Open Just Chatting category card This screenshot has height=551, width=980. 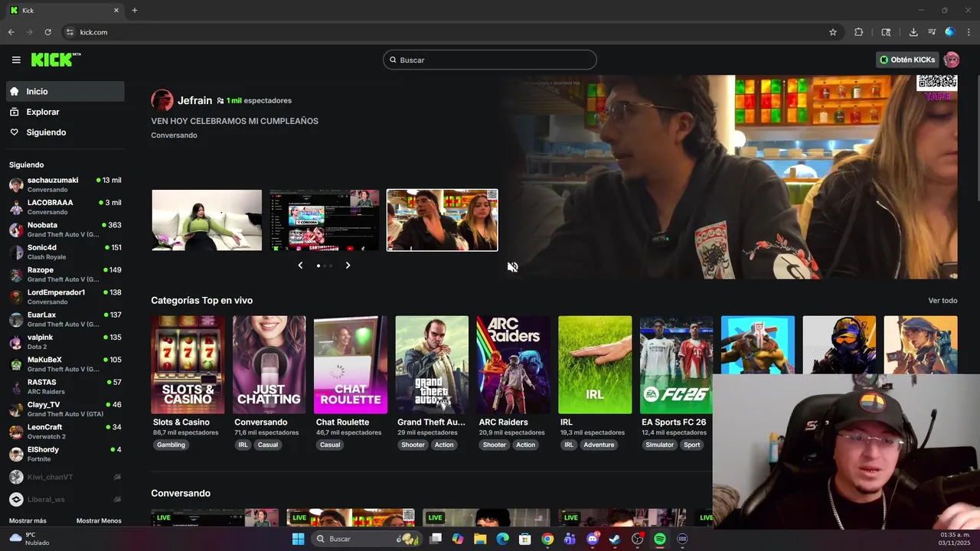(269, 365)
